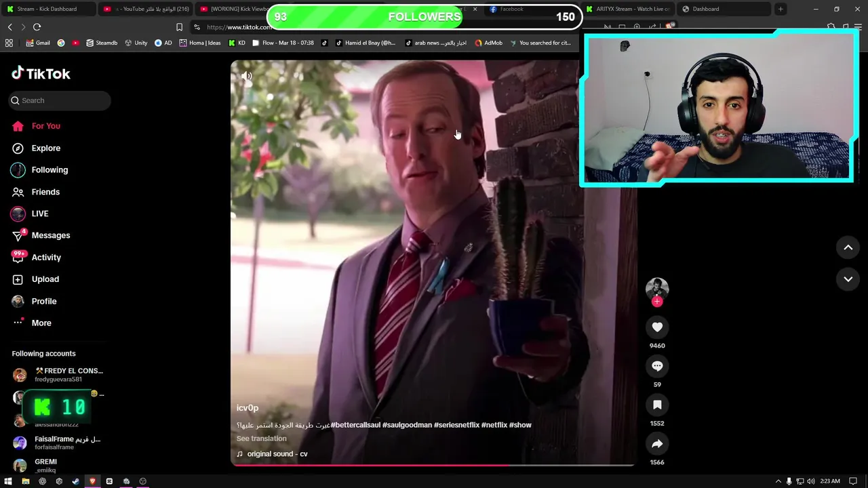Click See translation under the caption
868x488 pixels.
[262, 439]
